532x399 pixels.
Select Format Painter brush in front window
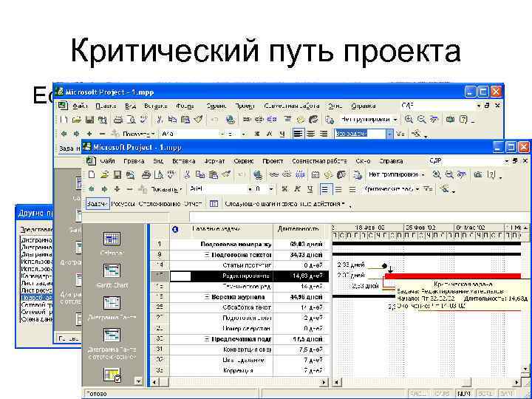tap(226, 174)
